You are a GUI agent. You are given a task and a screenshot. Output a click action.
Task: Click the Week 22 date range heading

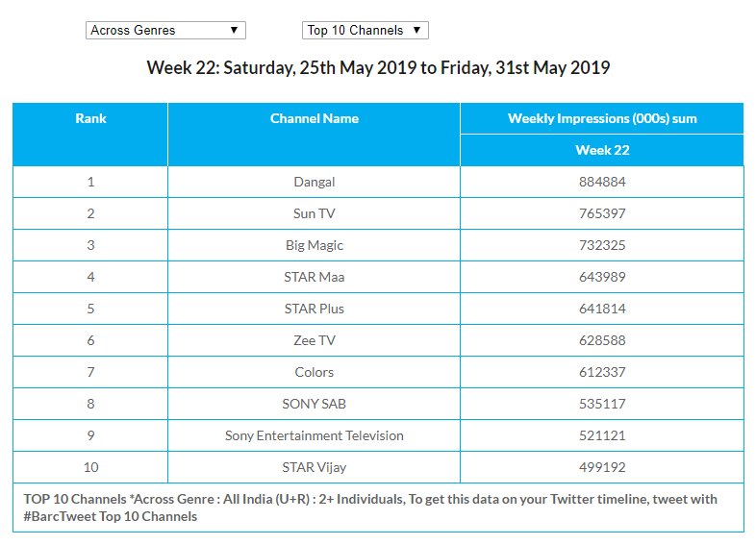click(x=378, y=68)
